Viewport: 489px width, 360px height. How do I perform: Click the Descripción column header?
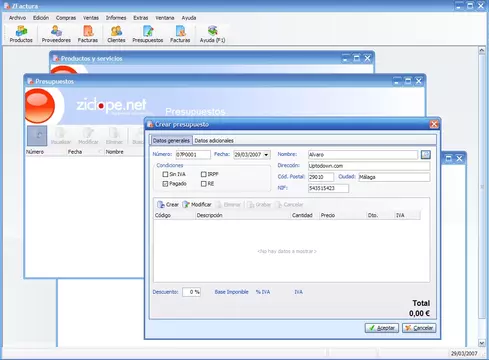point(243,215)
